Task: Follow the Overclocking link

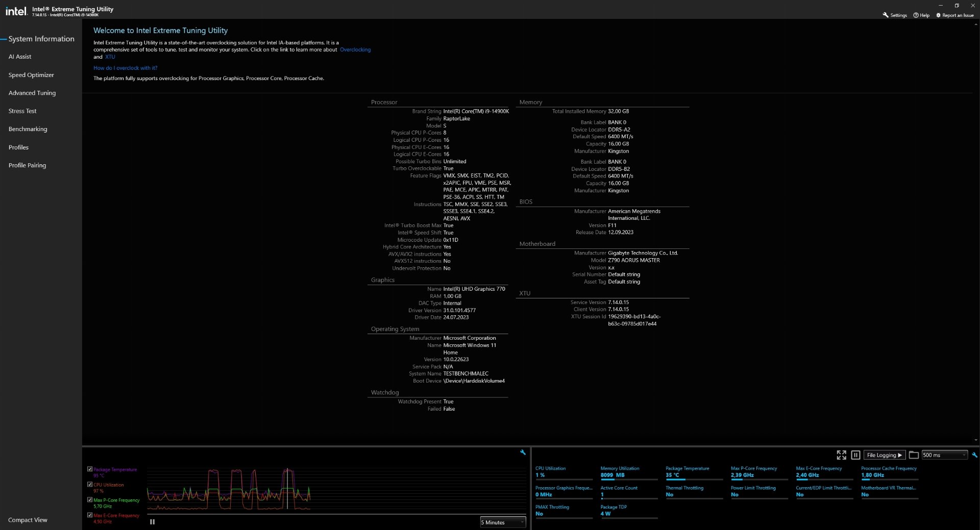Action: click(355, 49)
